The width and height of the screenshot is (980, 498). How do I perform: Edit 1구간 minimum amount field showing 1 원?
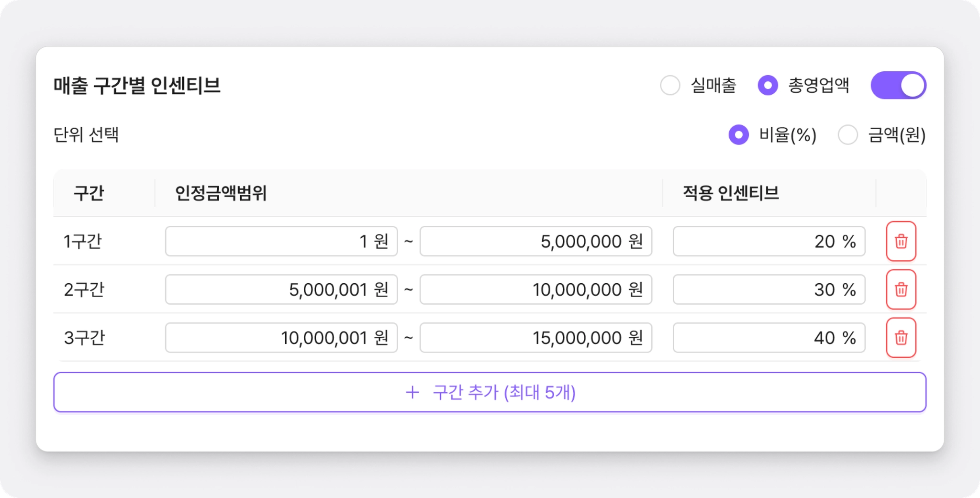281,241
